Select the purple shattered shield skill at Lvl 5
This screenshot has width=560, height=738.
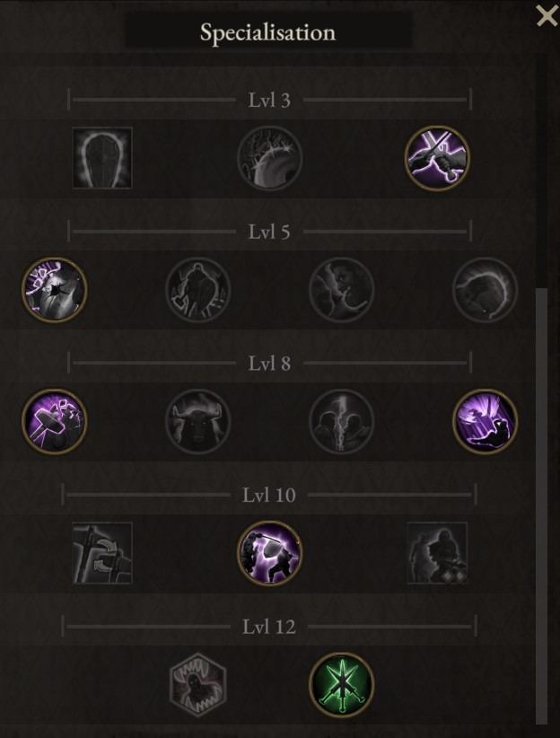click(x=54, y=290)
